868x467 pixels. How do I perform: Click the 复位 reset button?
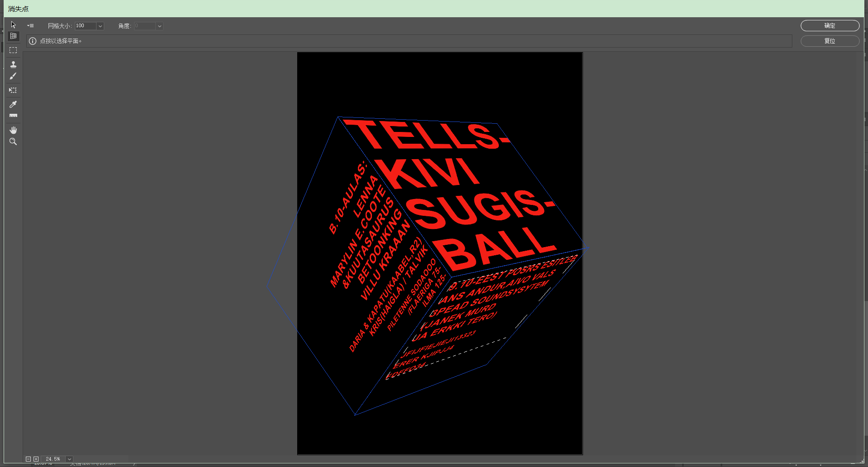click(830, 41)
